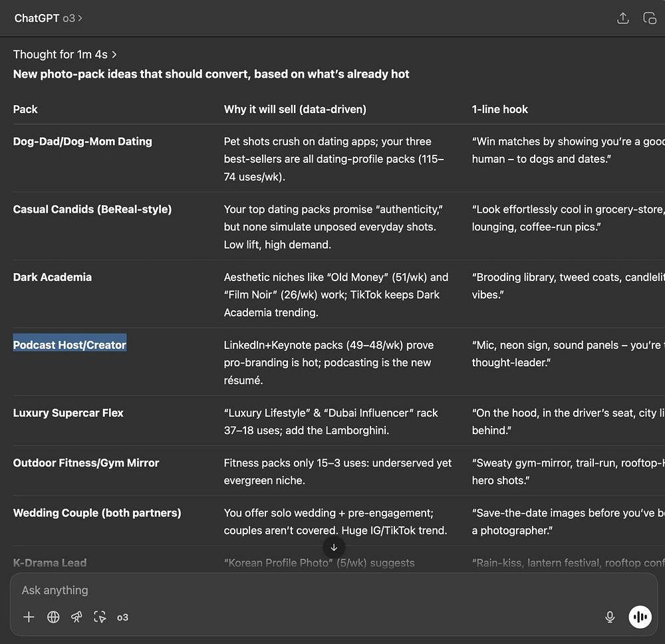
Task: Click the telescope deep research icon
Action: pos(76,617)
